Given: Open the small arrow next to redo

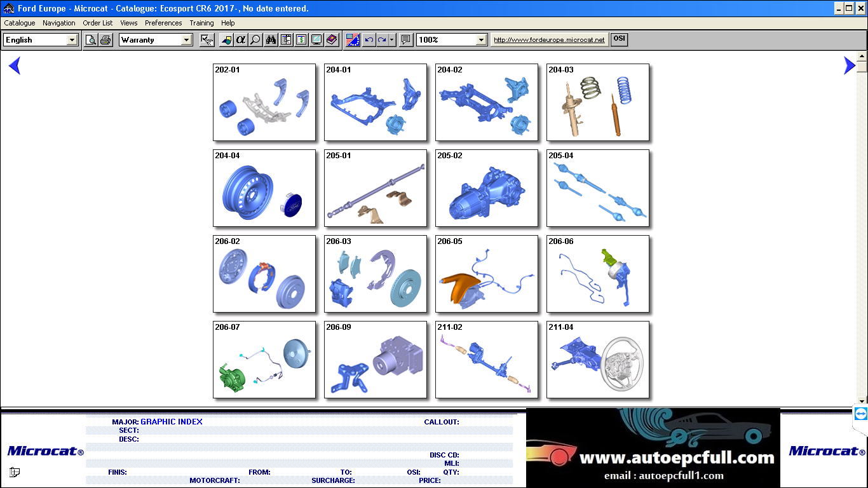Looking at the screenshot, I should tap(392, 40).
